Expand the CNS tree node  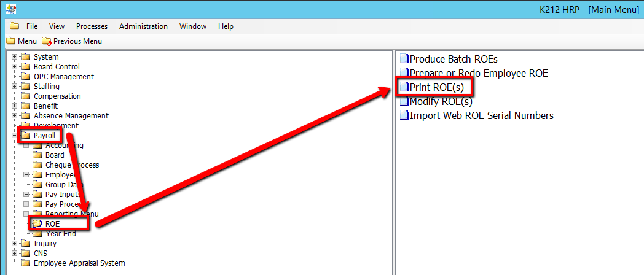[15, 254]
